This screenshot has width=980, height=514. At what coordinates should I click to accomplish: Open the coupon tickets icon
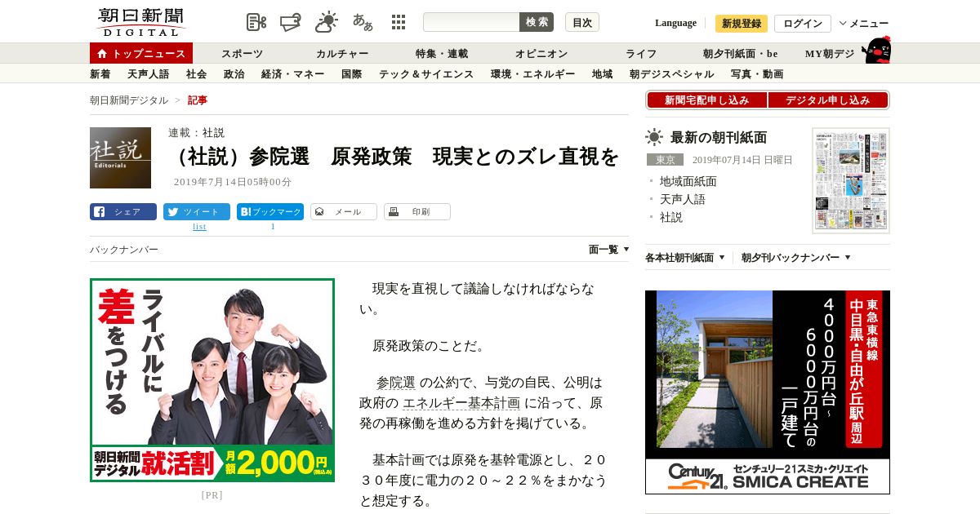pos(291,22)
